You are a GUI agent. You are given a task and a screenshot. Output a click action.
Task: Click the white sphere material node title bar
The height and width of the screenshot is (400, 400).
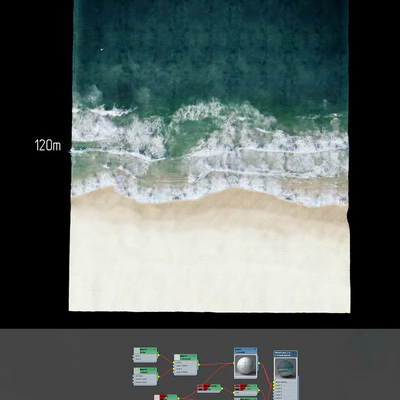point(246,351)
